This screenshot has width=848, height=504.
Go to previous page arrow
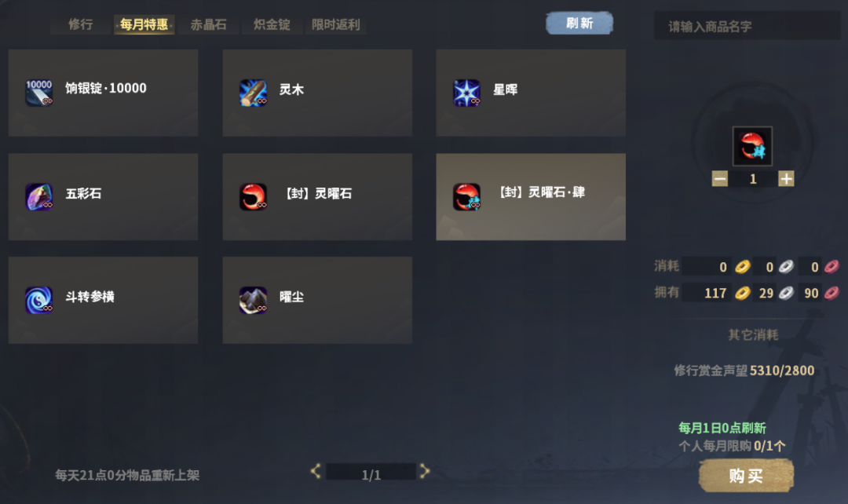[x=316, y=472]
